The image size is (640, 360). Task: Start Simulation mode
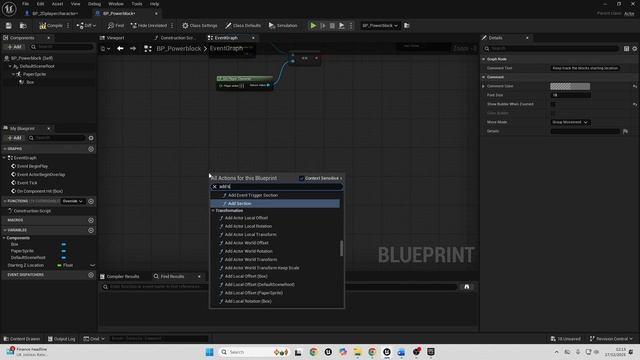[x=283, y=26]
